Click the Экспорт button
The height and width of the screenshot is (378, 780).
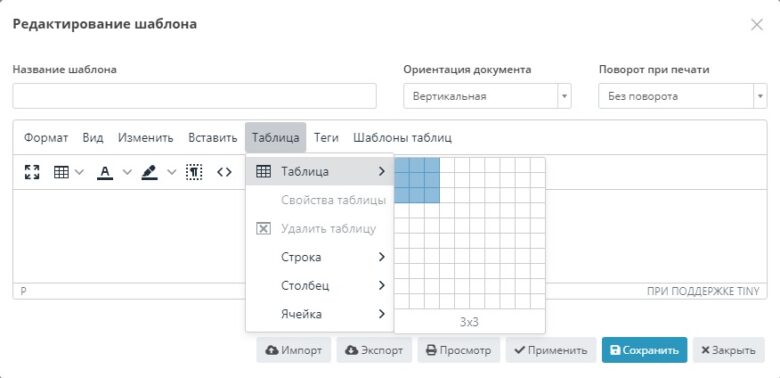(x=374, y=350)
